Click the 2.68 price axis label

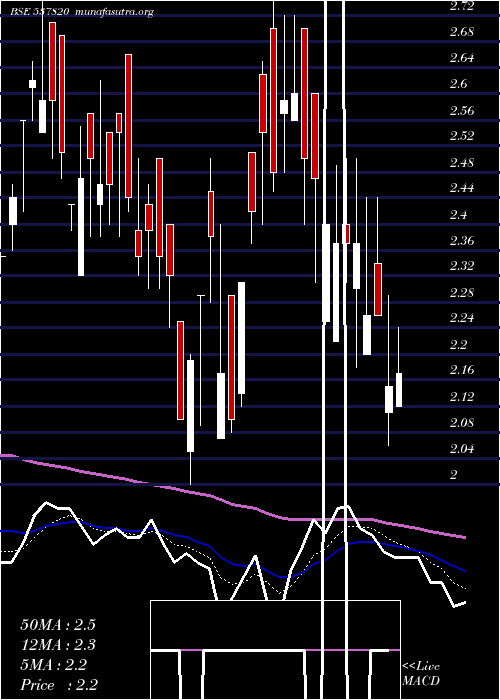click(x=462, y=32)
